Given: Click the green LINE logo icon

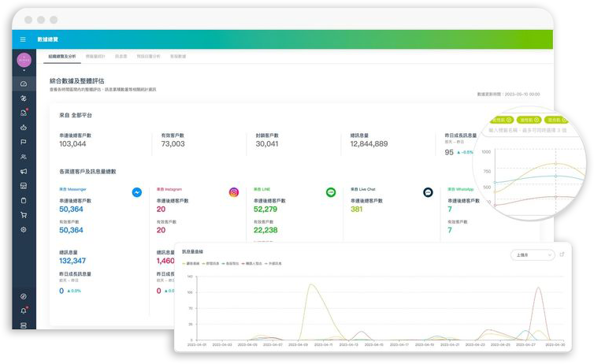Looking at the screenshot, I should click(x=331, y=192).
